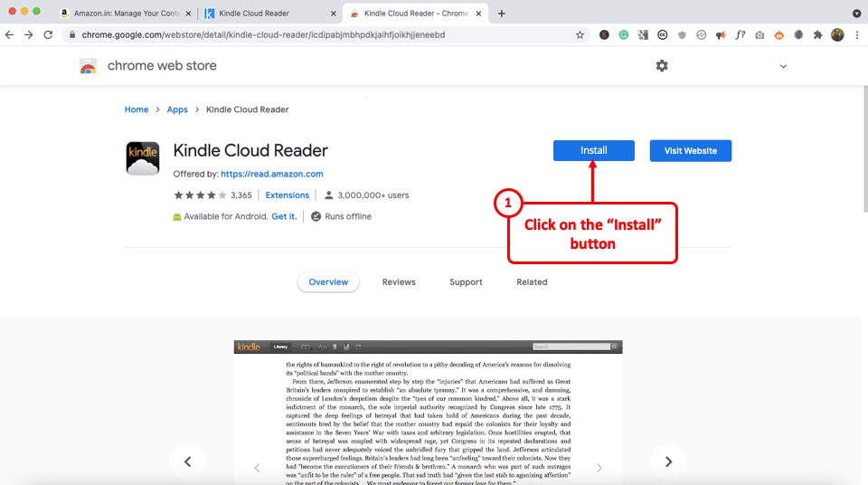The height and width of the screenshot is (485, 868).
Task: Click the page vertical scrollbar
Action: 864,149
